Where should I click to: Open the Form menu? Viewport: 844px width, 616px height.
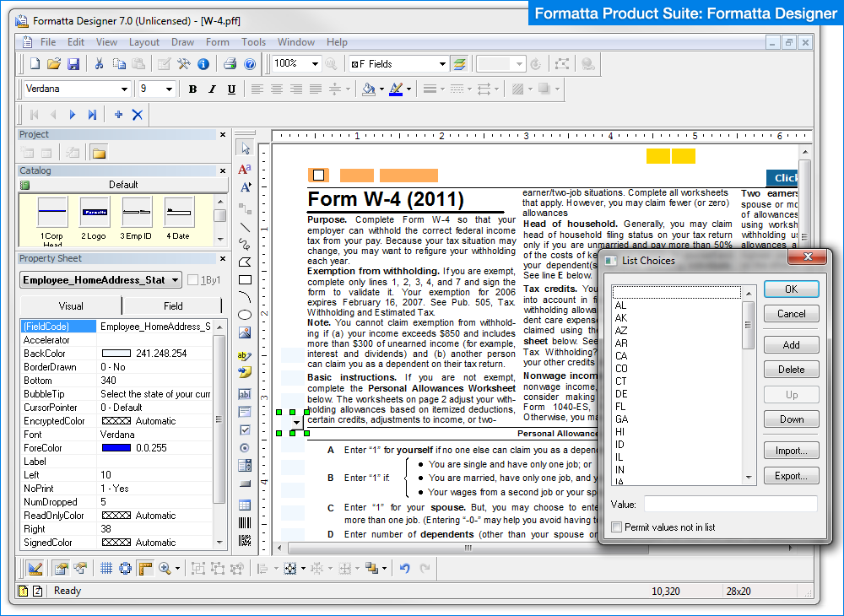coord(218,41)
